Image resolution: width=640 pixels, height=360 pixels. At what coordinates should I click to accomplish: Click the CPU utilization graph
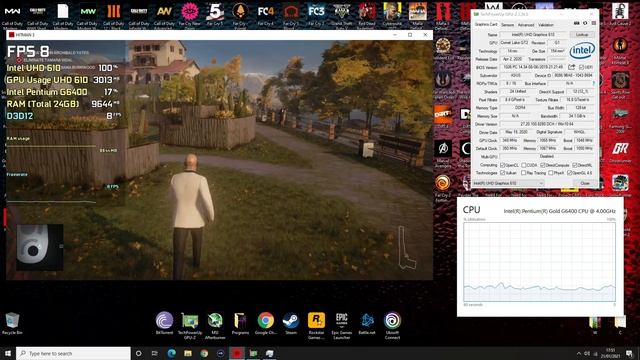[539, 262]
